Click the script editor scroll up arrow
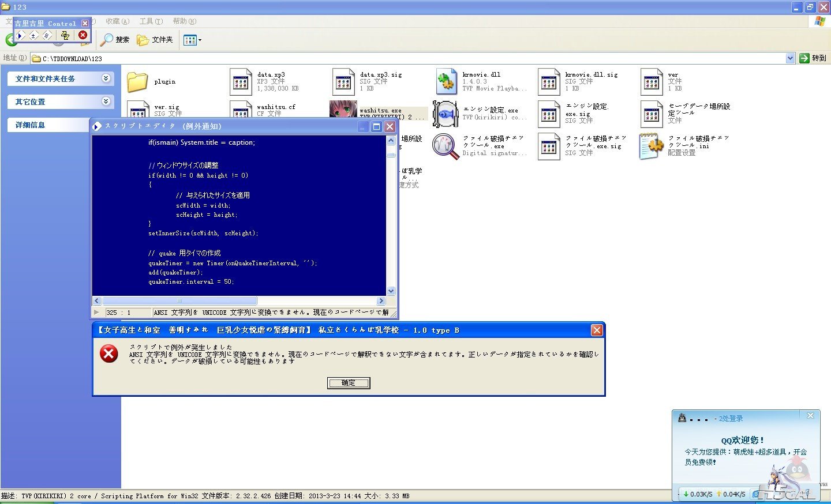Image resolution: width=831 pixels, height=504 pixels. [391, 140]
